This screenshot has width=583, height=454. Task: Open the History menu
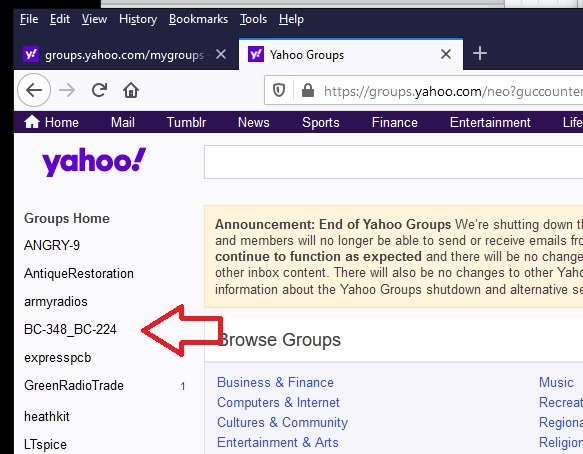pos(138,19)
